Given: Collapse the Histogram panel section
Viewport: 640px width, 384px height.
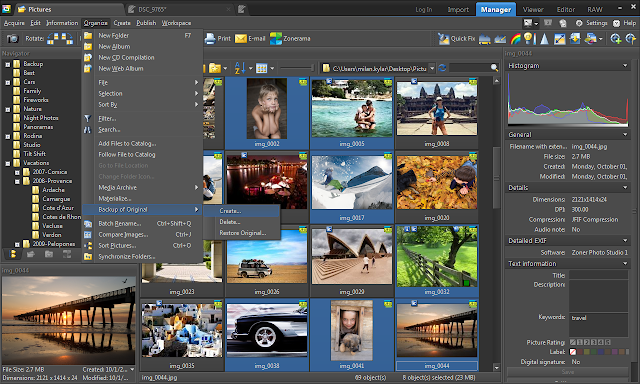Looking at the screenshot, I should click(625, 66).
